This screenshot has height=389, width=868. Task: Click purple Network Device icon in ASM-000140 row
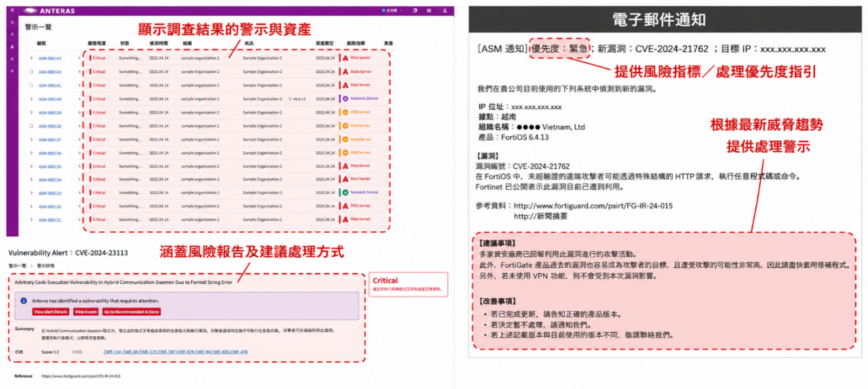click(345, 99)
